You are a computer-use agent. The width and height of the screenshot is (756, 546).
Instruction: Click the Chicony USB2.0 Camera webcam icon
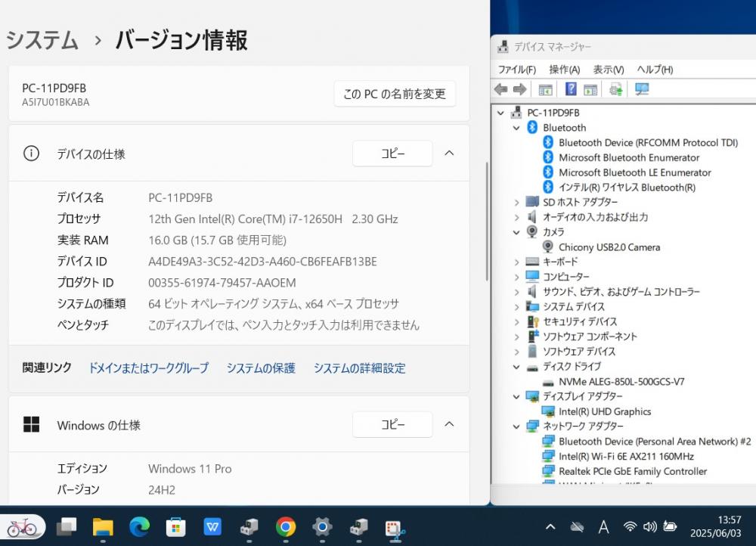point(547,247)
